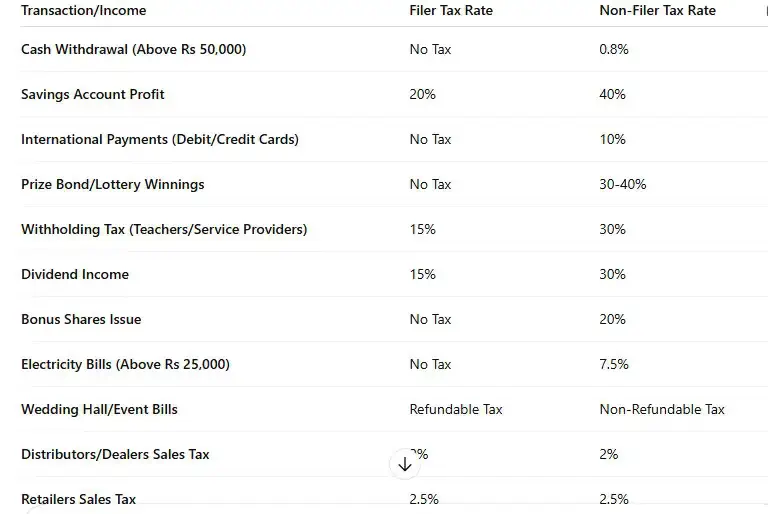Select the Electricity Bills row label

(125, 364)
